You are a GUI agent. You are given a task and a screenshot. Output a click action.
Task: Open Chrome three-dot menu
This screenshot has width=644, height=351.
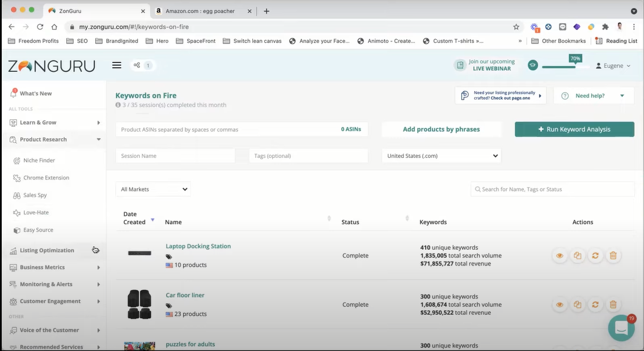634,27
